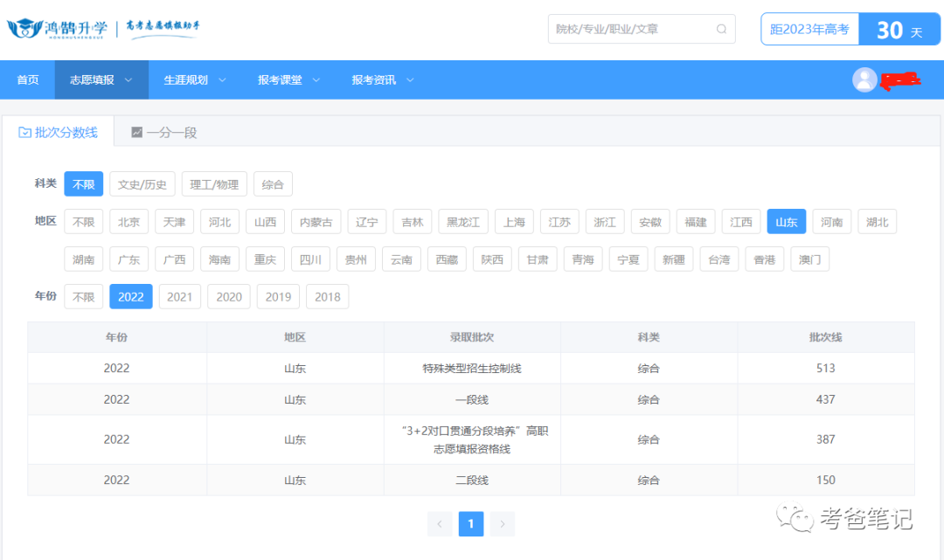This screenshot has width=944, height=560.
Task: Pick region 广西
Action: pos(175,259)
